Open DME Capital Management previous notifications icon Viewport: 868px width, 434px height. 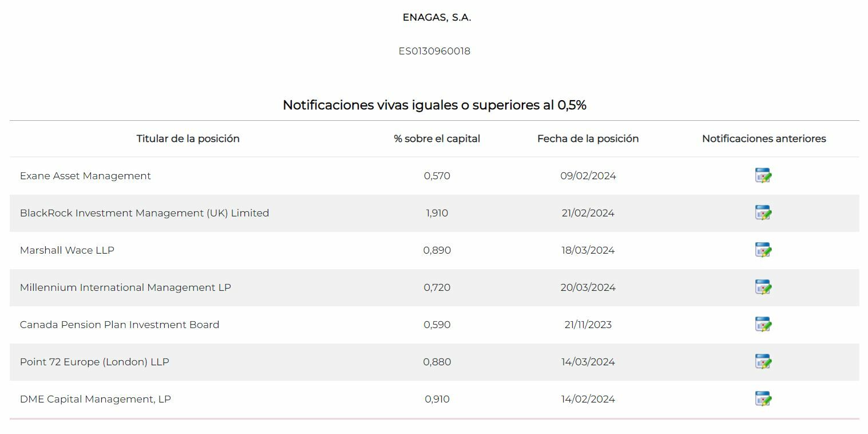[x=763, y=399]
